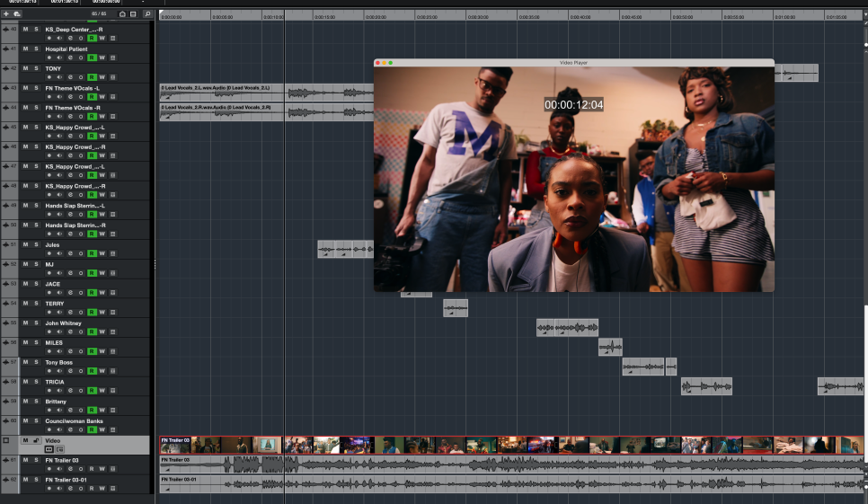The height and width of the screenshot is (504, 868).
Task: Solo the Hospital Patient track
Action: (x=36, y=49)
